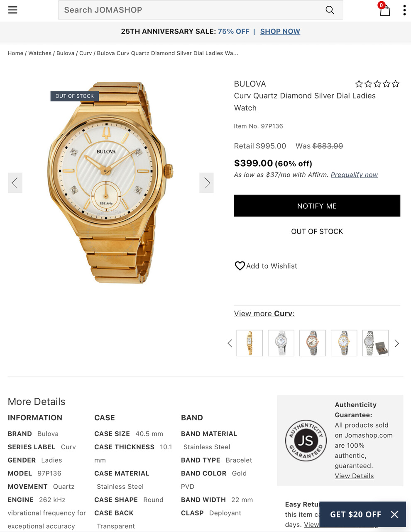Close the GET $20 OFF banner
Viewport: 411px width, 532px height.
click(x=394, y=515)
